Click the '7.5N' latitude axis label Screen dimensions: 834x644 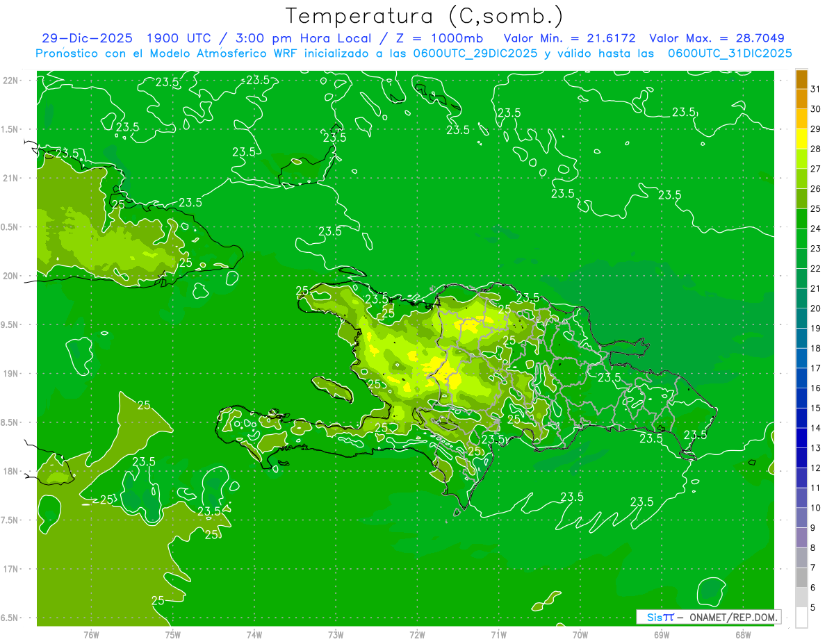tap(10, 520)
